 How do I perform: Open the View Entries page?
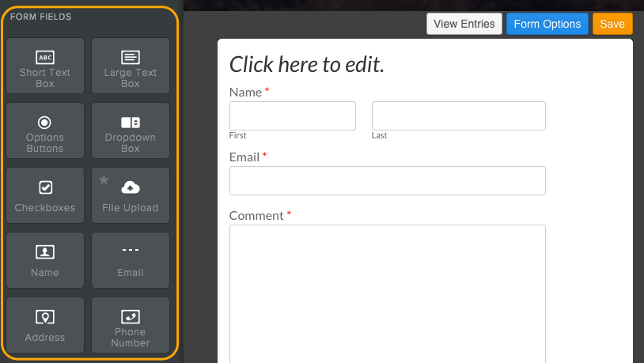click(x=464, y=24)
